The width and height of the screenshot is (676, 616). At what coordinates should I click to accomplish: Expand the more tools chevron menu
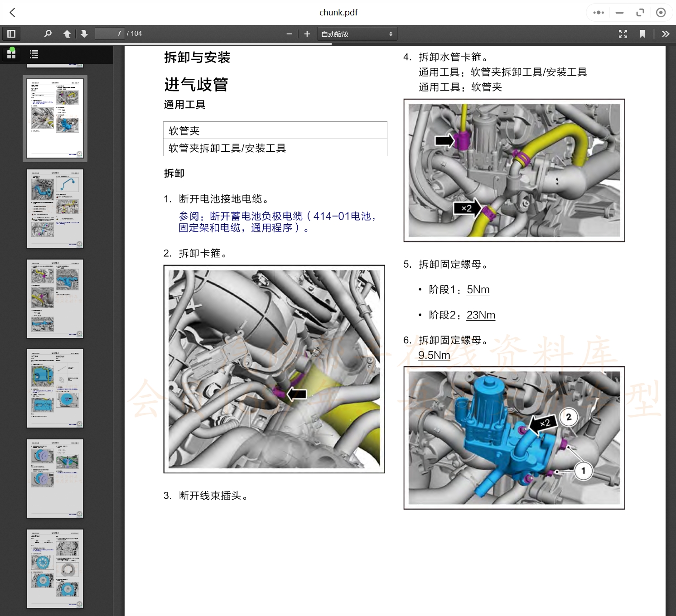(666, 34)
